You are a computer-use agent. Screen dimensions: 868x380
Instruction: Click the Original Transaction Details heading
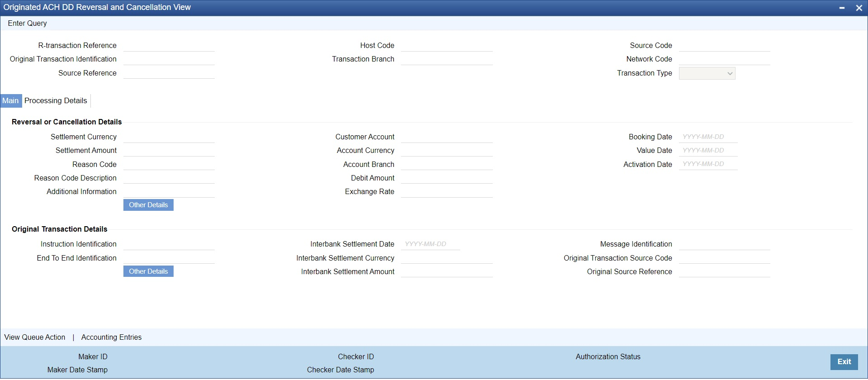[x=60, y=229]
